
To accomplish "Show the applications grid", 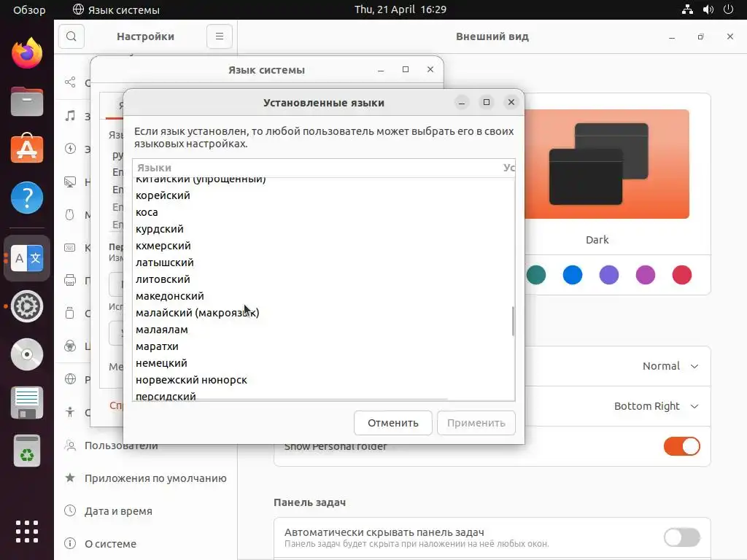I will (27, 532).
